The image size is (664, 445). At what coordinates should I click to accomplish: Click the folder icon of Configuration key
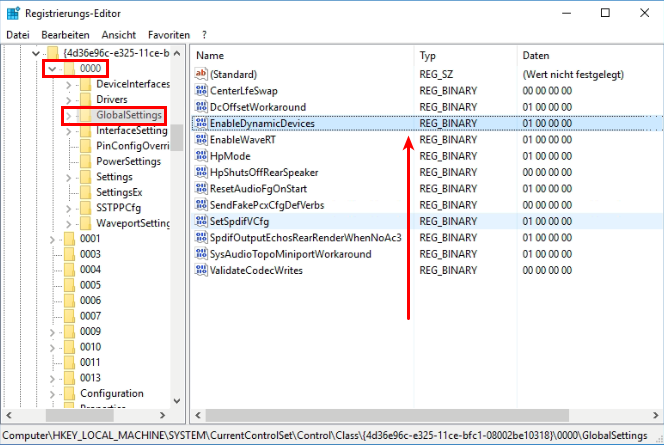pyautogui.click(x=69, y=393)
